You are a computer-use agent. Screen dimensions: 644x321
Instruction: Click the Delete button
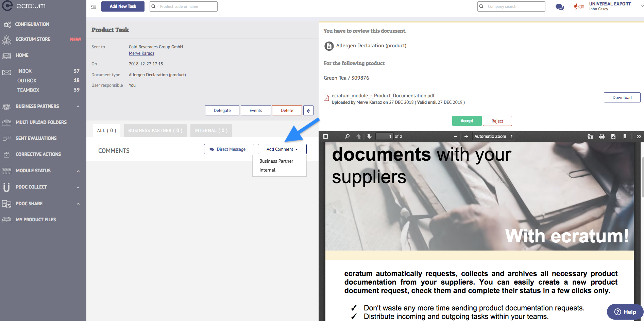(287, 111)
